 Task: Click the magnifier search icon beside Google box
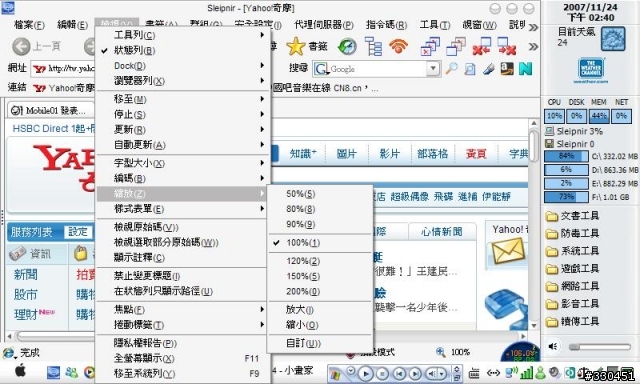coord(451,69)
